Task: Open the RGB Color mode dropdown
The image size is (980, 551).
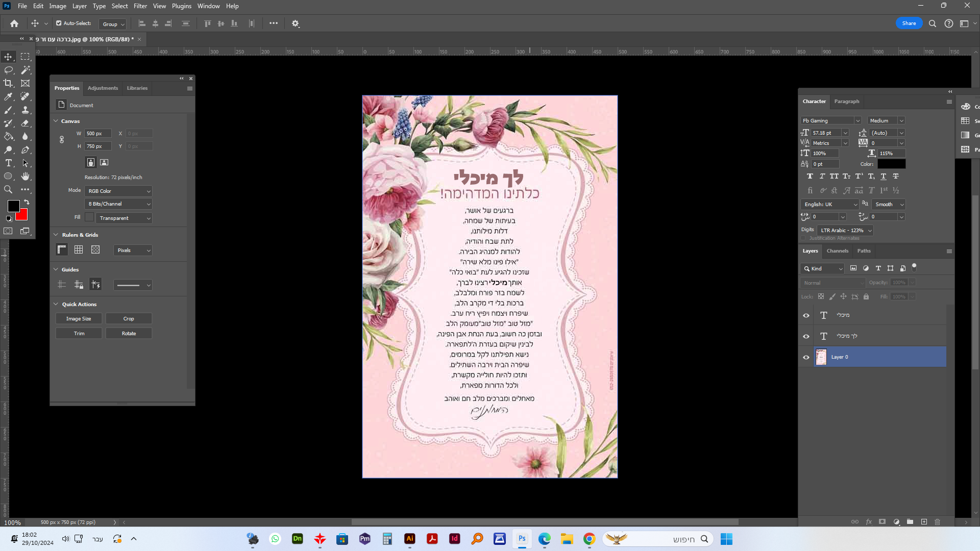Action: click(x=118, y=191)
